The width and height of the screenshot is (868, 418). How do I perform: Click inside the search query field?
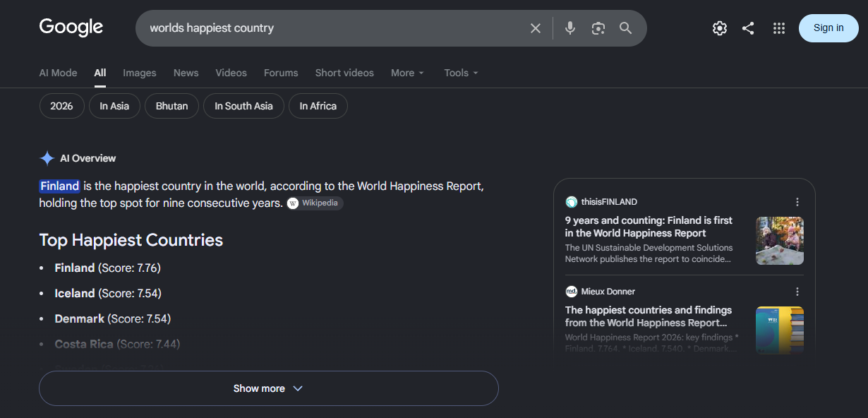coord(332,28)
